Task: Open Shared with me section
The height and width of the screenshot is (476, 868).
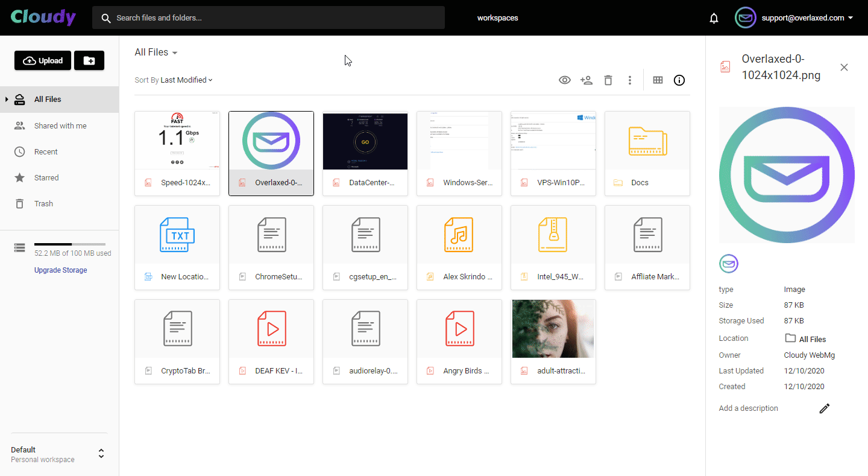Action: coord(59,125)
